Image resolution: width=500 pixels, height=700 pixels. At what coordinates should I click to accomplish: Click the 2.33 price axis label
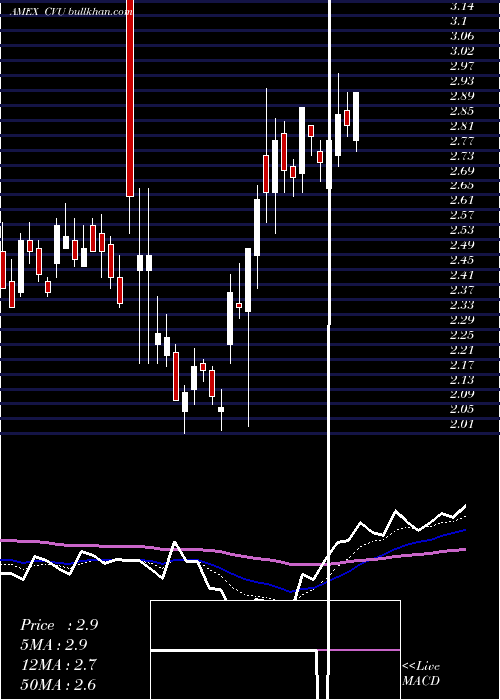tap(462, 305)
